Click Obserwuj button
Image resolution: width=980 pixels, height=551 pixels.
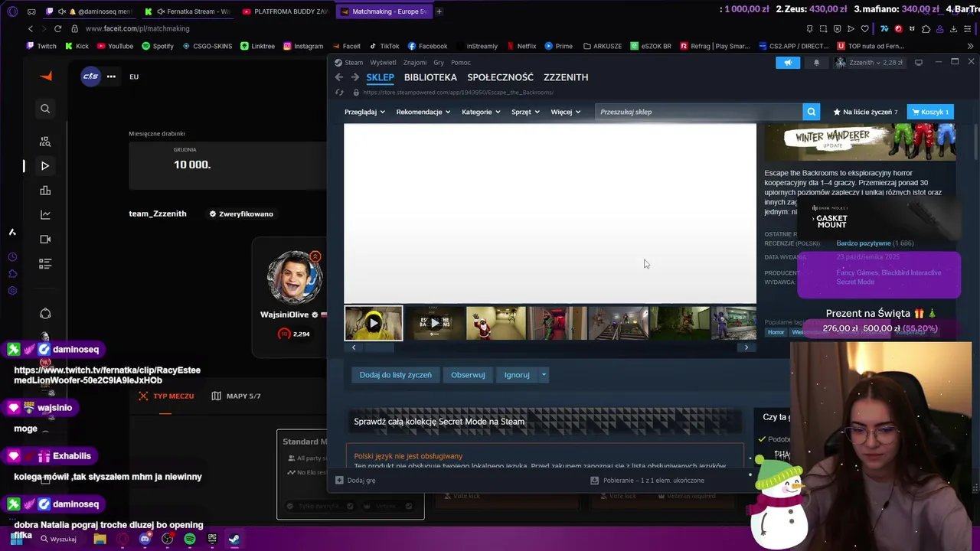[468, 375]
